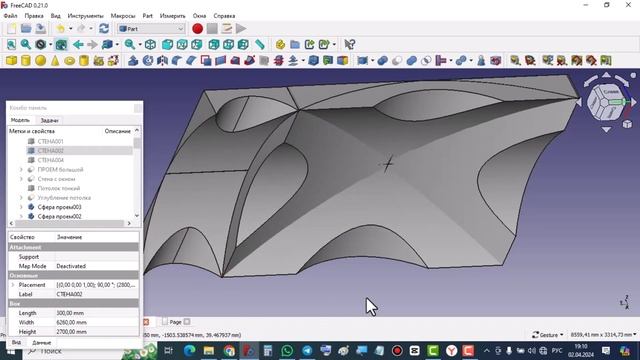This screenshot has width=640, height=360.
Task: Expand the ПРОЕМ большой tree item
Action: pyautogui.click(x=21, y=169)
